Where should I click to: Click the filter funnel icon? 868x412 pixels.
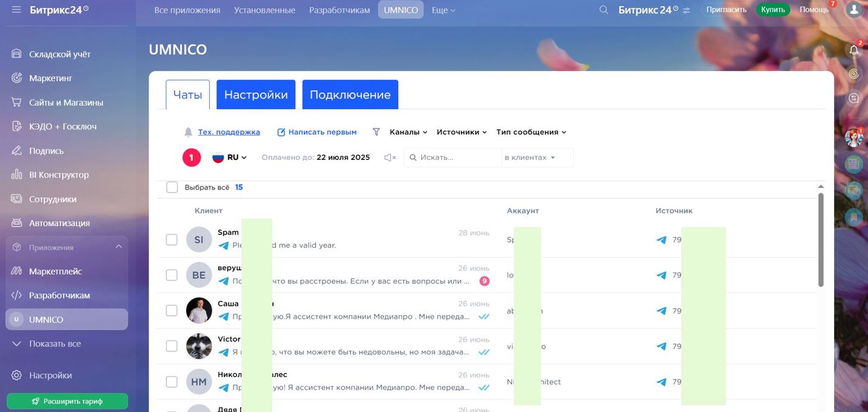(376, 131)
